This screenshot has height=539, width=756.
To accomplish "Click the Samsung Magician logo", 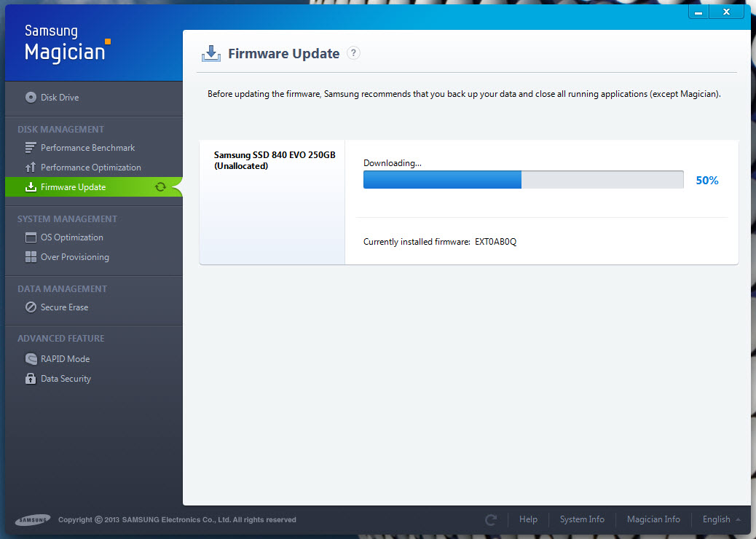I will click(68, 44).
